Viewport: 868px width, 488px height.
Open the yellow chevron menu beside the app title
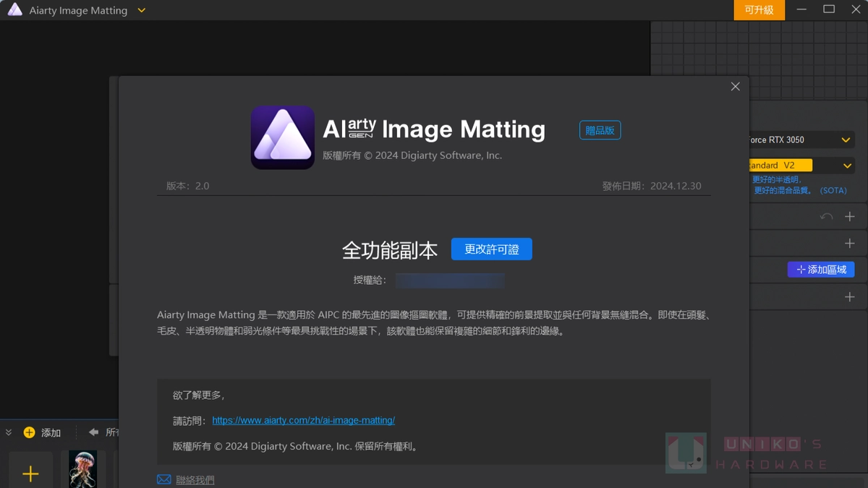click(x=141, y=11)
